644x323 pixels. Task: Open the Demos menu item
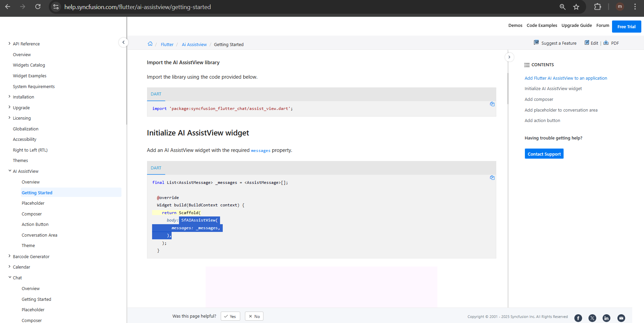click(x=515, y=26)
